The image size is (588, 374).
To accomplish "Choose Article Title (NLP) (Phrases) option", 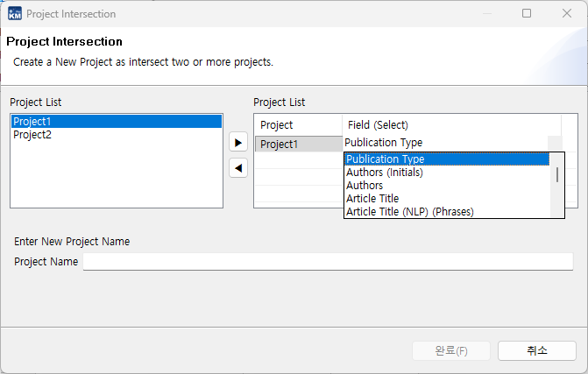I will pos(446,211).
